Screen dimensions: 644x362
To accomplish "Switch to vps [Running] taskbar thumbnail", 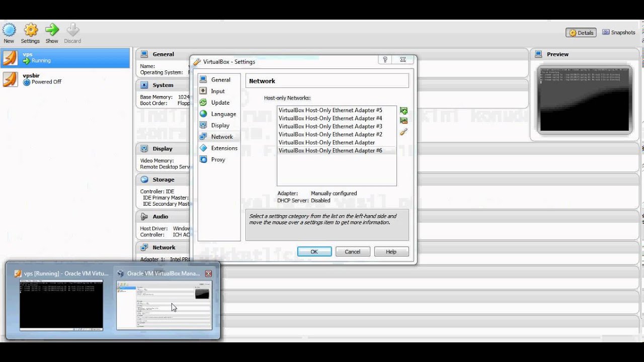I will click(61, 301).
